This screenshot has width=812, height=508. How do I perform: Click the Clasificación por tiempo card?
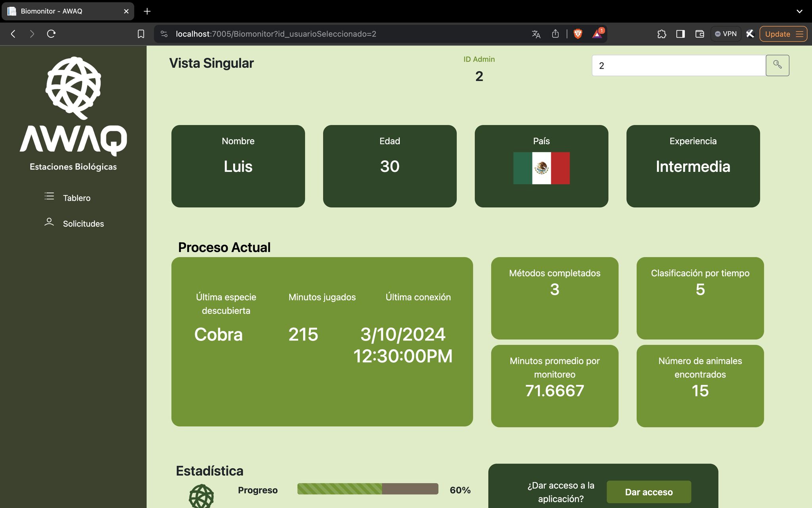pos(700,298)
